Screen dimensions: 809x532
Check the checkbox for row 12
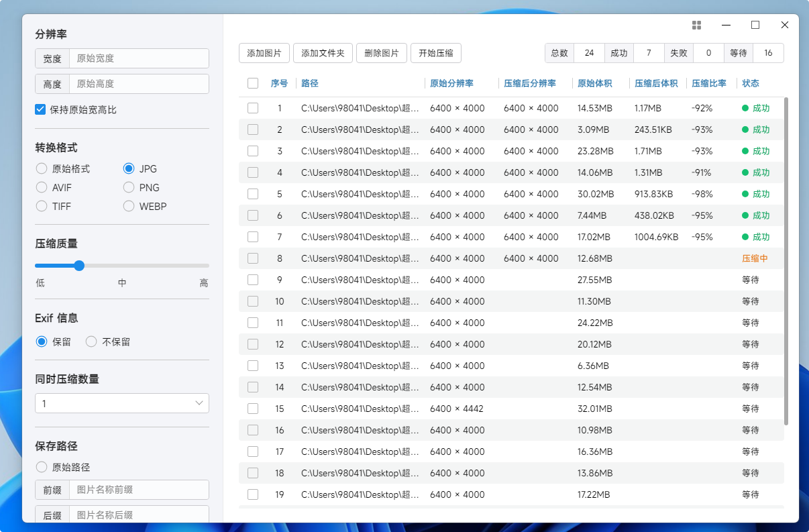[x=253, y=344]
